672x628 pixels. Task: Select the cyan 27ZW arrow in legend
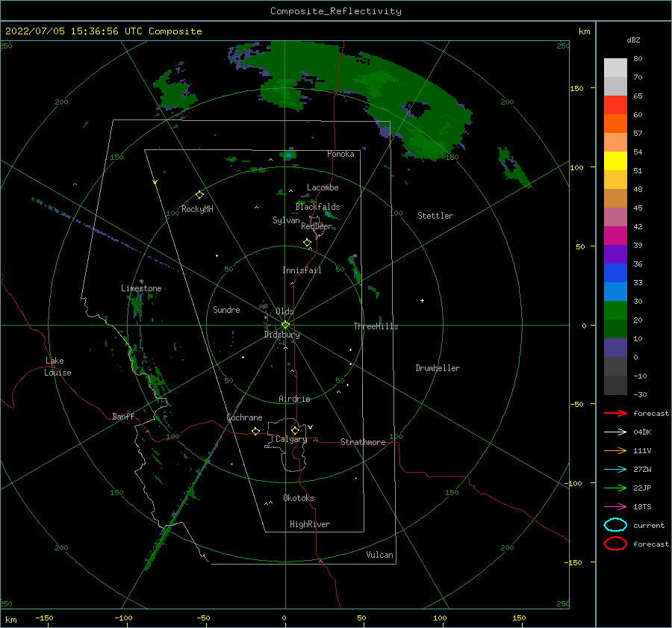pos(615,470)
